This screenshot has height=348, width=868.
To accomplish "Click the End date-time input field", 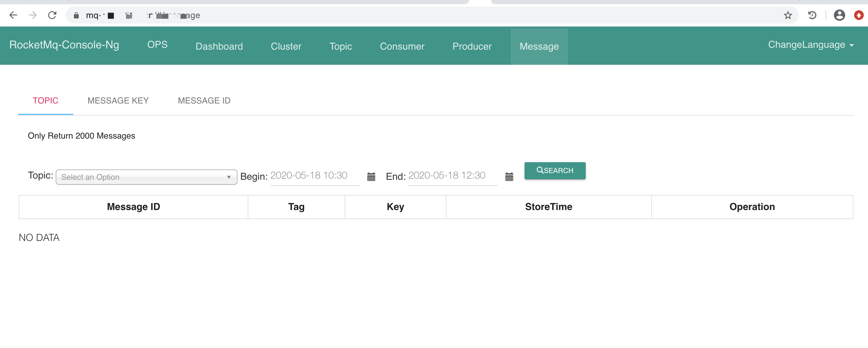I will point(452,176).
